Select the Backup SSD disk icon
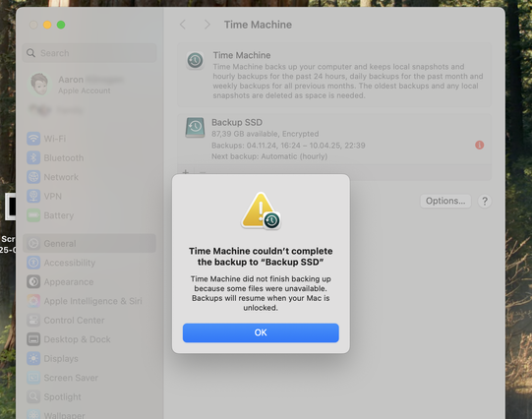 click(x=195, y=127)
